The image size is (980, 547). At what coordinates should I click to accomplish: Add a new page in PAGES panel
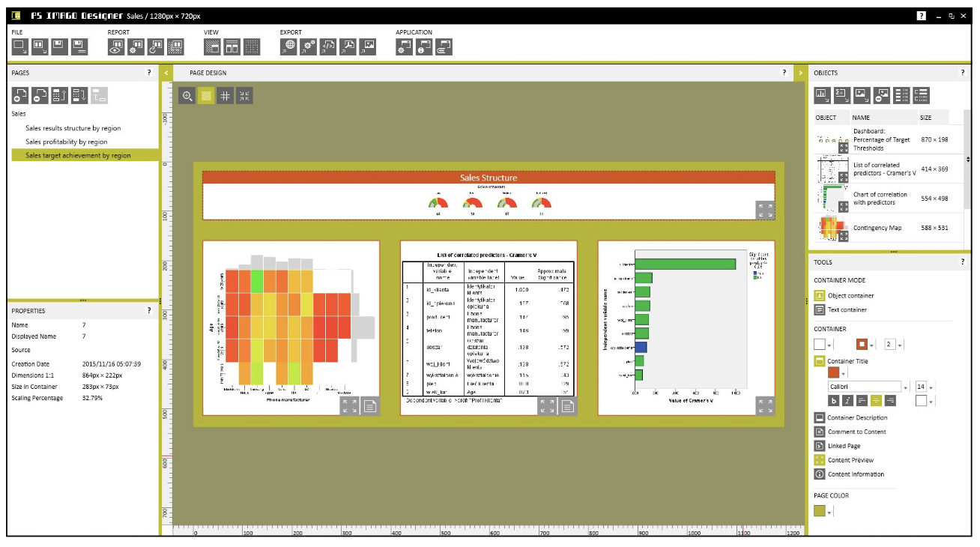20,95
